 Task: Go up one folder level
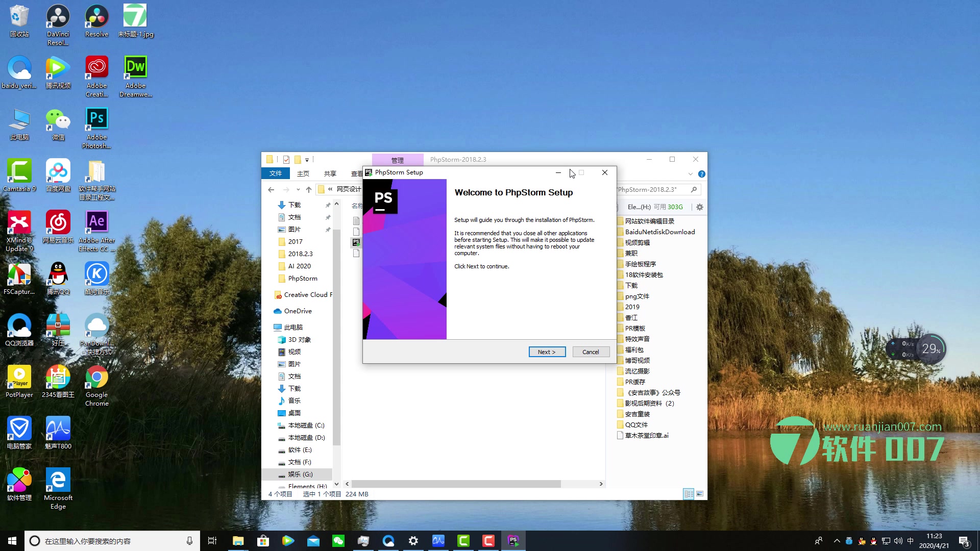(x=308, y=190)
